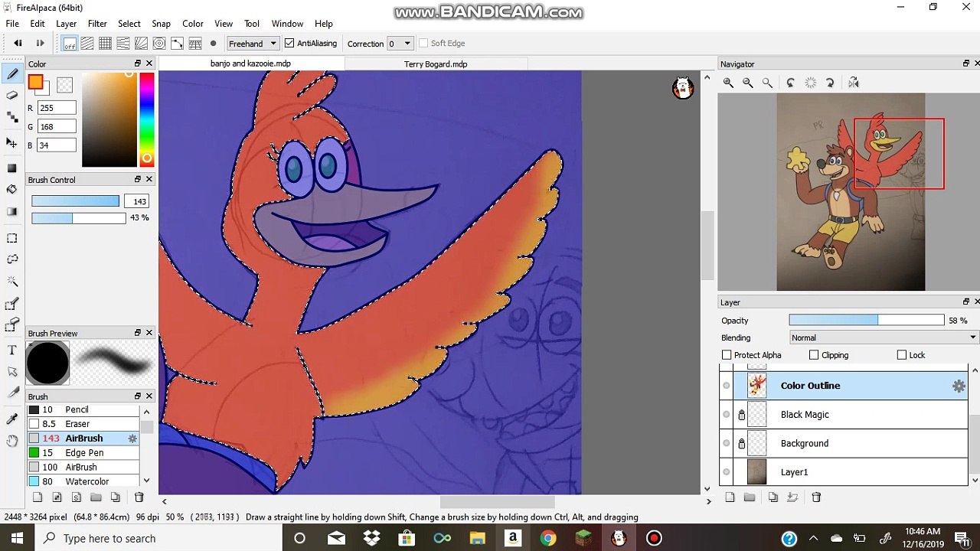Screen dimensions: 980x551
Task: Open the Correction value dropdown
Action: 400,44
